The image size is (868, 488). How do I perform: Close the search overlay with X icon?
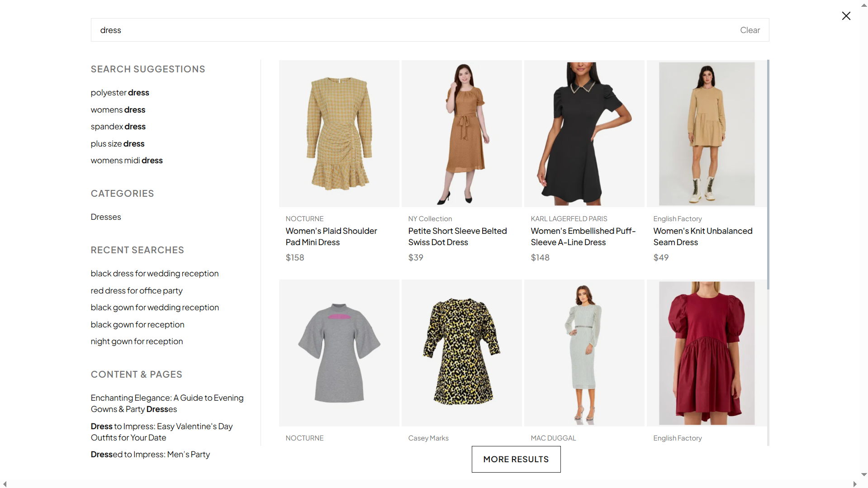pos(846,16)
